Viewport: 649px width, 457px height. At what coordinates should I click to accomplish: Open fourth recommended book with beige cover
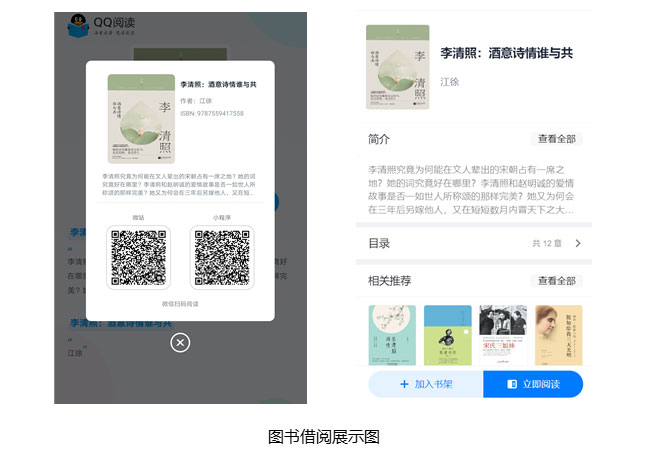point(558,336)
